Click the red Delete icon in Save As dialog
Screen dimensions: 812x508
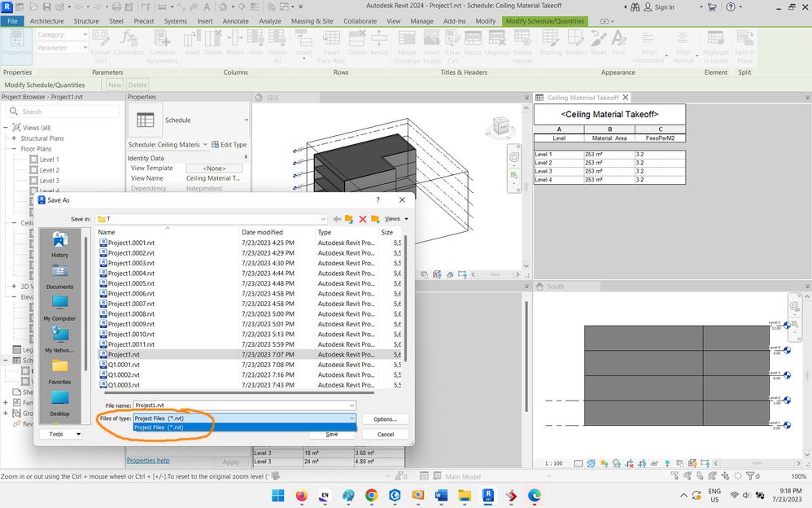tap(363, 219)
